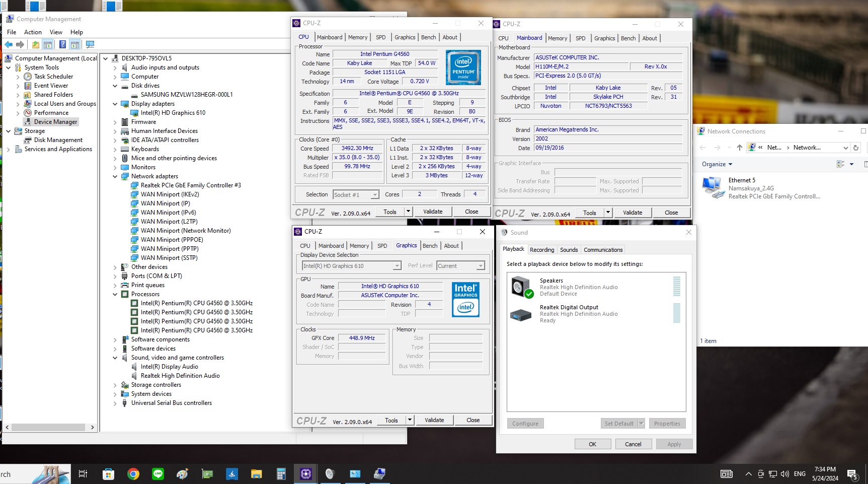Click the Intel Graphics logo in CPU-Z
This screenshot has height=484, width=868.
coord(465,299)
